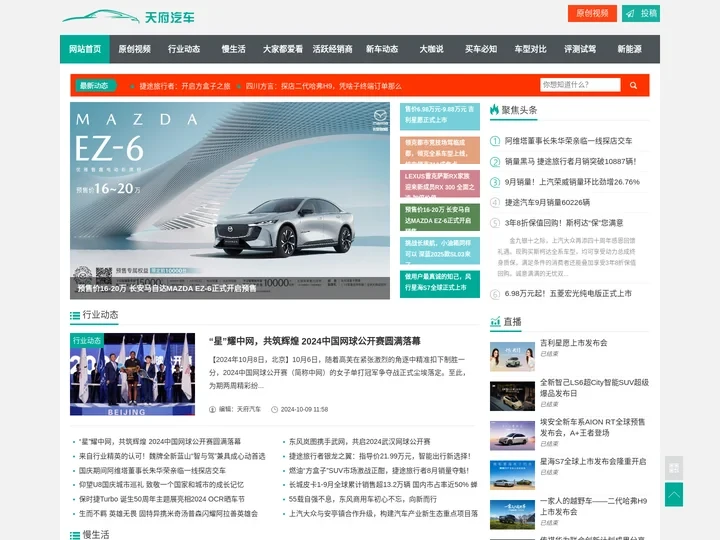Select slide tile 吉利星愿正式上市

pyautogui.click(x=440, y=117)
